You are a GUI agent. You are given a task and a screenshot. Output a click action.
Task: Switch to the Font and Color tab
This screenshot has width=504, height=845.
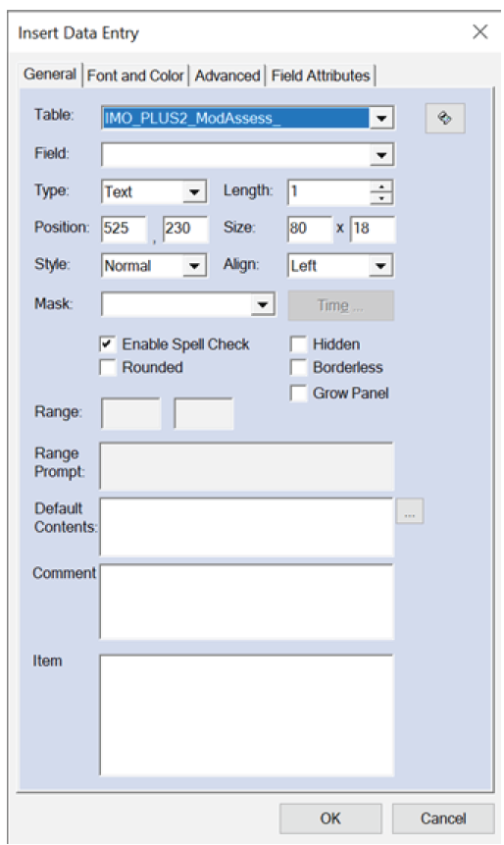pyautogui.click(x=135, y=76)
